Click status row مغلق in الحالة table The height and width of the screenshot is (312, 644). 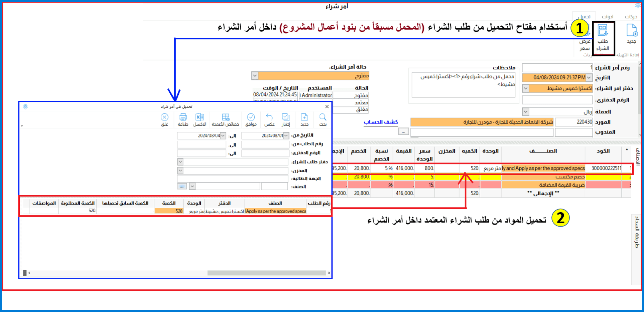click(x=350, y=109)
